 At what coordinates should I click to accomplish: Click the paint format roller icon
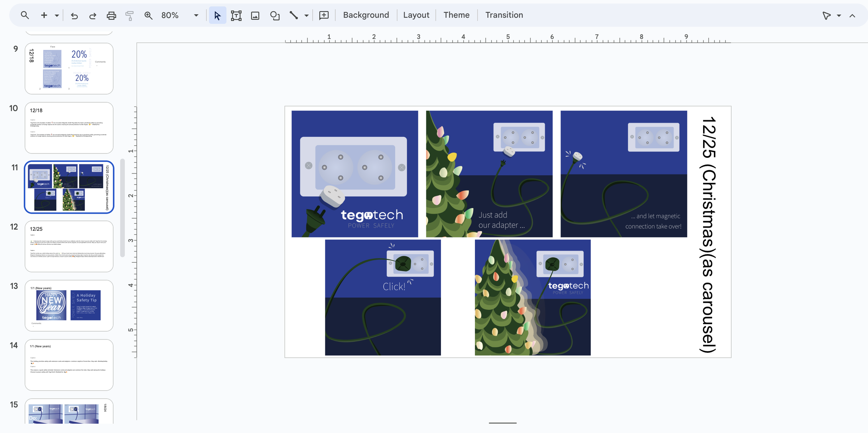130,16
